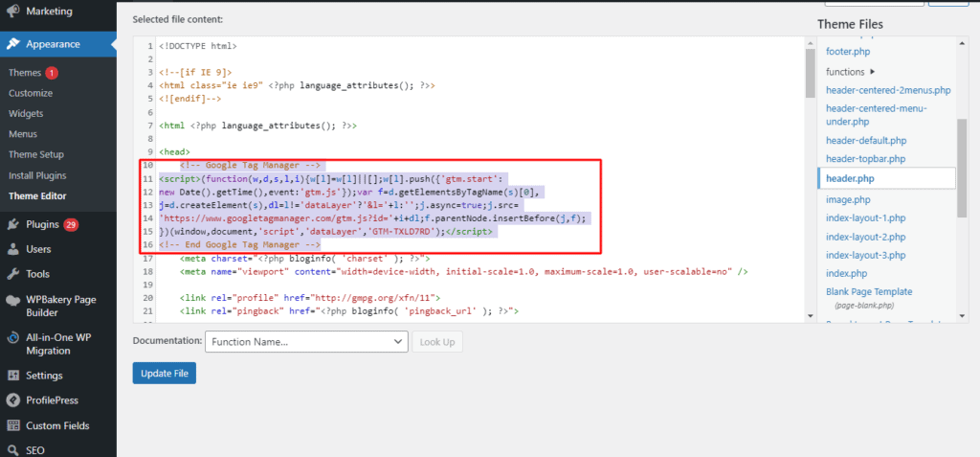Open the Function Name documentation dropdown
This screenshot has width=980, height=457.
[x=306, y=342]
